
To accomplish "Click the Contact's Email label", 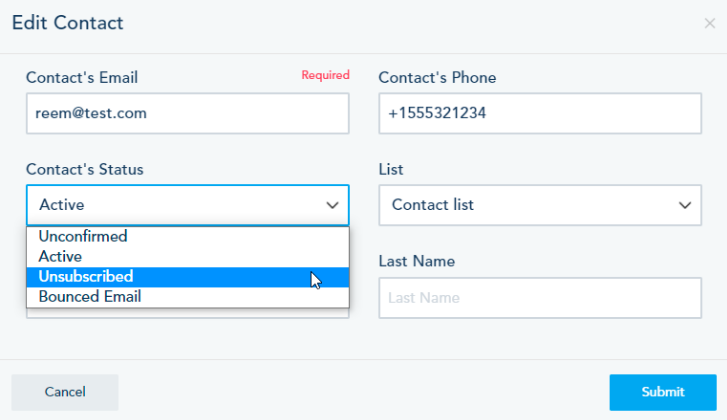I will click(82, 77).
